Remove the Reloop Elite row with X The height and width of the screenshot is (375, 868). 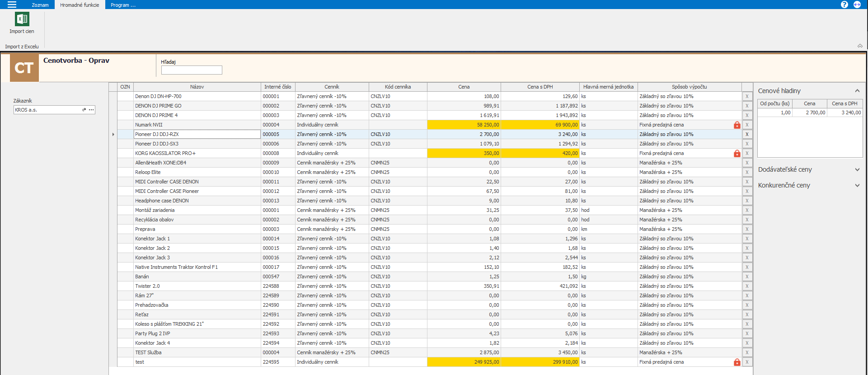(x=747, y=172)
